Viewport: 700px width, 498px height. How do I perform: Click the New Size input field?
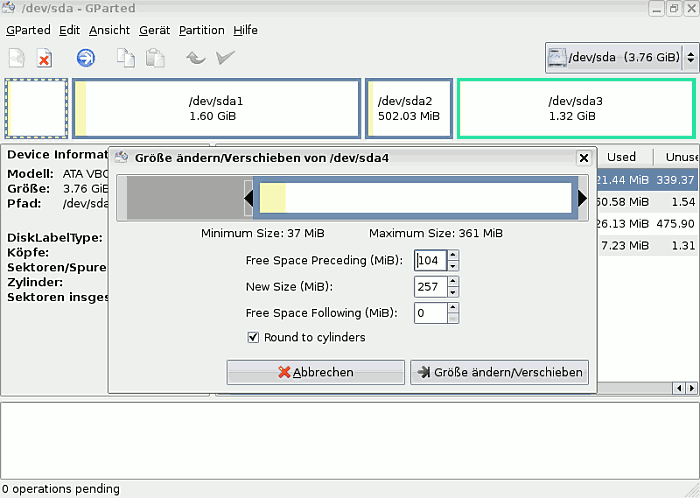tap(430, 286)
